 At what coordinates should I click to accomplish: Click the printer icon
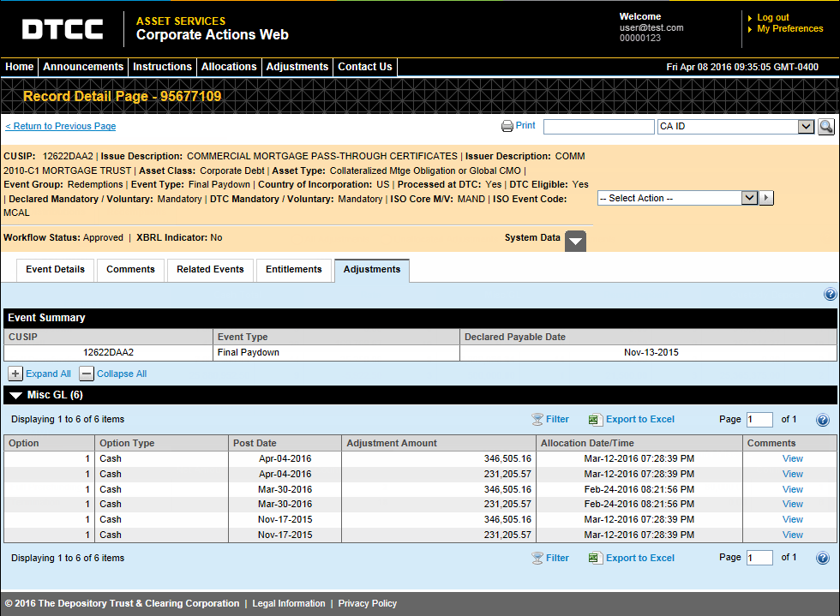pyautogui.click(x=507, y=127)
